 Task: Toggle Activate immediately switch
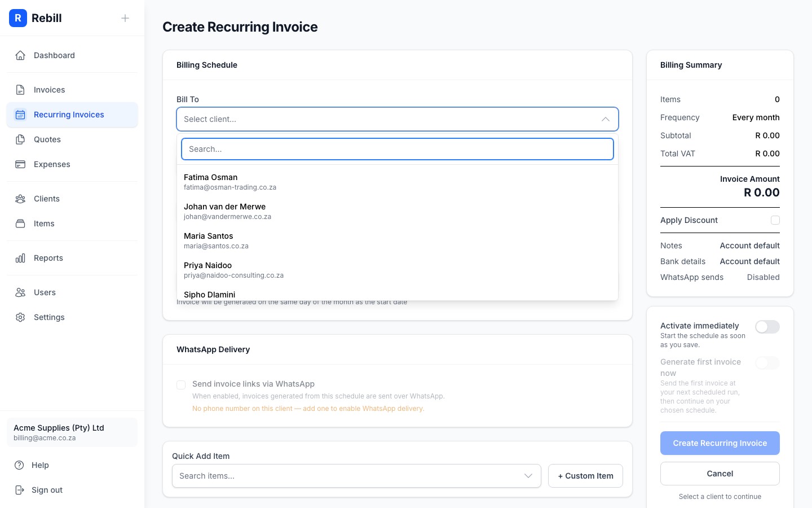coord(767,327)
